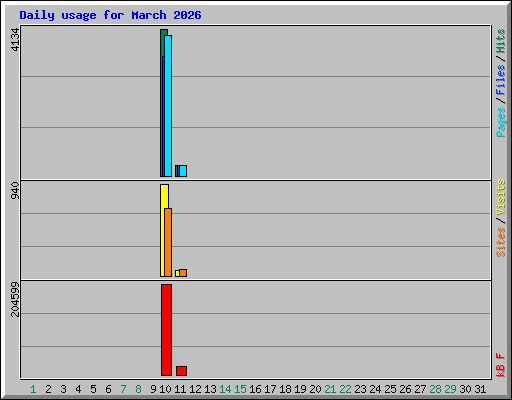Screen dimensions: 512x400
Task: Click the yellow 'Visits' legend label
Action: point(500,197)
